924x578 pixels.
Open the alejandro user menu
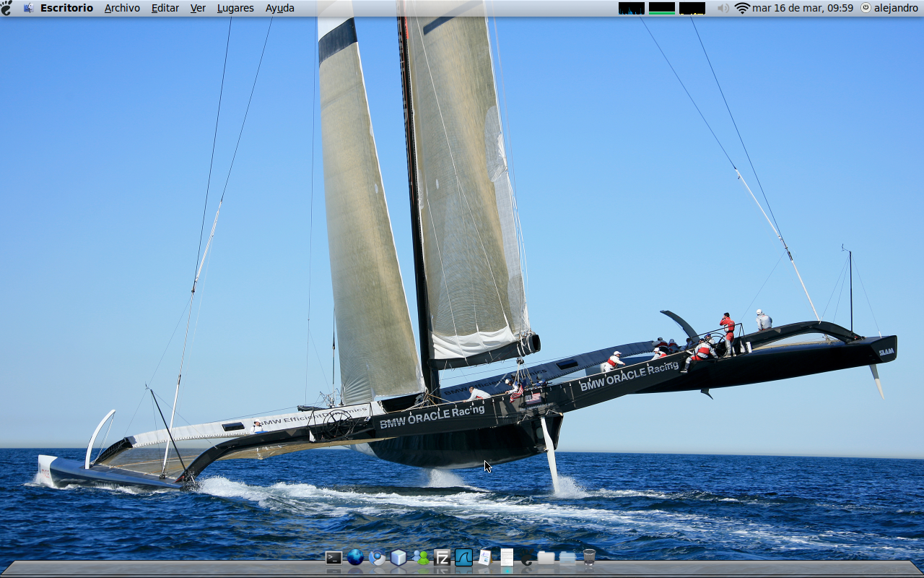click(x=896, y=8)
